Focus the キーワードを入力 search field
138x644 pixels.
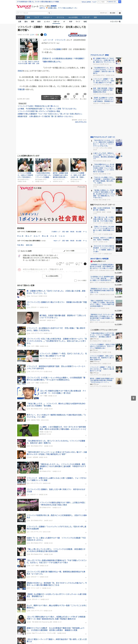pyautogui.click(x=32, y=13)
